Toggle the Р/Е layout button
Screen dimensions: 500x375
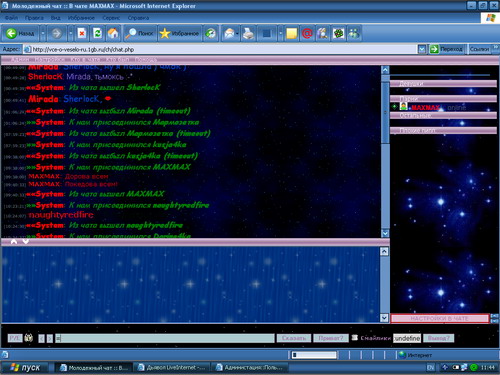(15, 338)
